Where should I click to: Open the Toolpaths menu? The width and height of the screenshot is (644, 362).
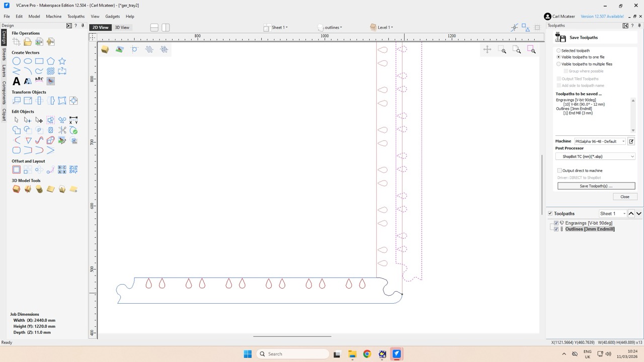click(76, 17)
